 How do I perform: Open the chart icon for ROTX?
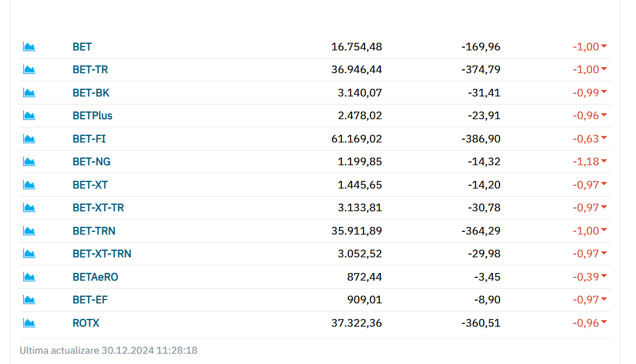29,323
